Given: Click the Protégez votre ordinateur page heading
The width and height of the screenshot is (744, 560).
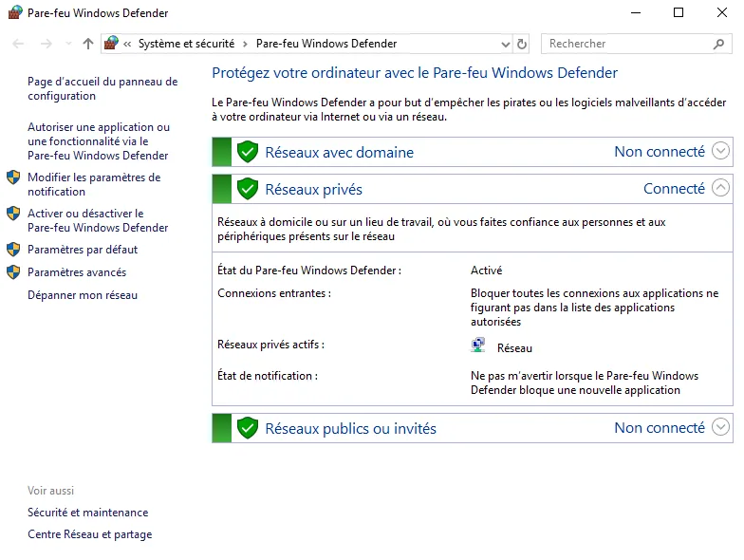Looking at the screenshot, I should click(x=415, y=72).
